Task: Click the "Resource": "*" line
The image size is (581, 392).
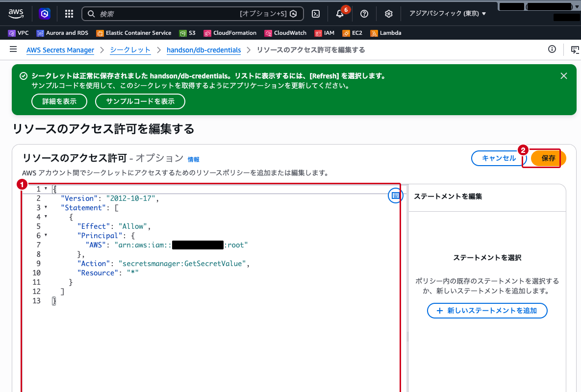Action: click(108, 273)
